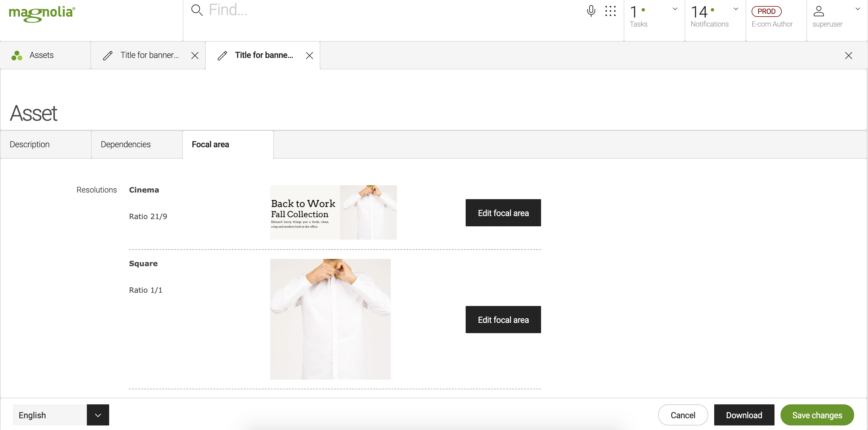Expand the Notifications dropdown chevron
Viewport: 868px width, 430px height.
(x=736, y=9)
